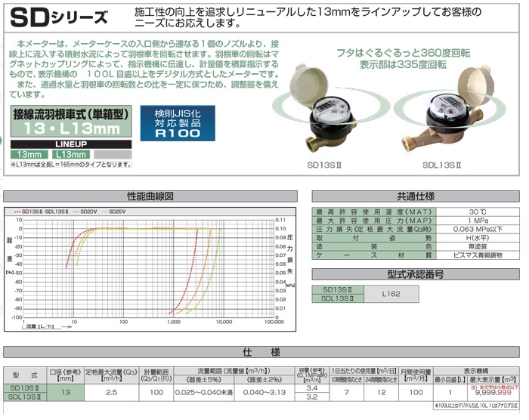Click the 9,999.999 max display value

coord(493,393)
